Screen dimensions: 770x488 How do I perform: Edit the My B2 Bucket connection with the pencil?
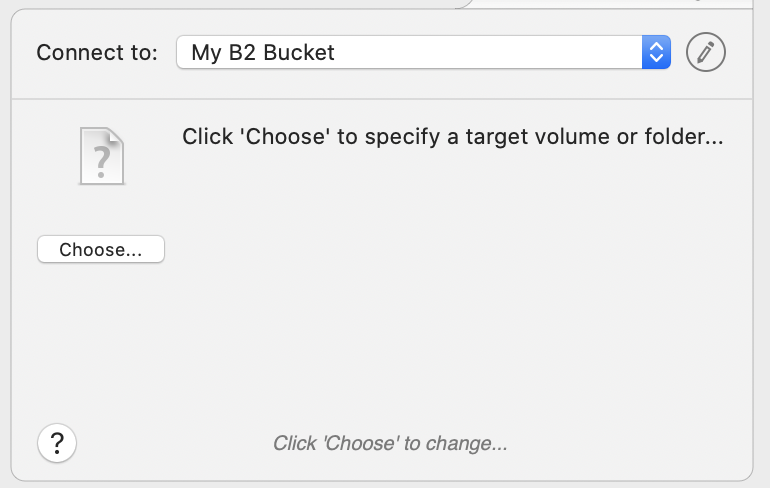click(x=706, y=52)
